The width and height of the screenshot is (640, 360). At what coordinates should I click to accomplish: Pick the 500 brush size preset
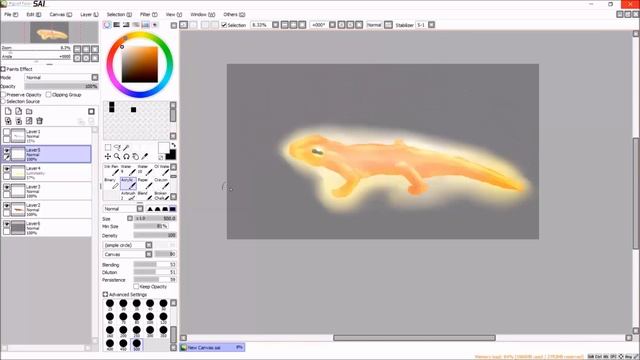[136, 344]
